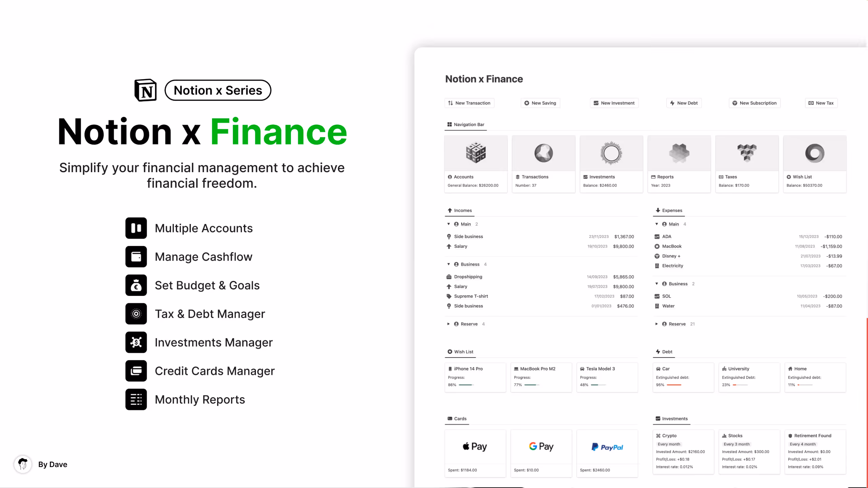Collapse the Business group under Incomes
This screenshot has height=488, width=868.
tap(449, 264)
